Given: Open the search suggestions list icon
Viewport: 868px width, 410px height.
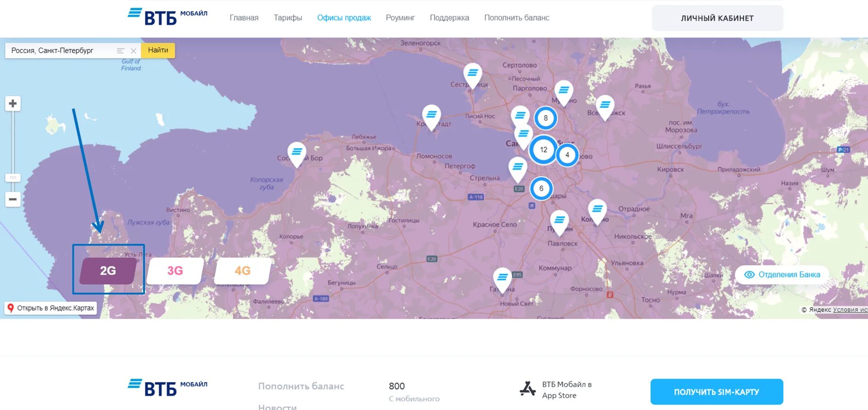Looking at the screenshot, I should (x=121, y=51).
